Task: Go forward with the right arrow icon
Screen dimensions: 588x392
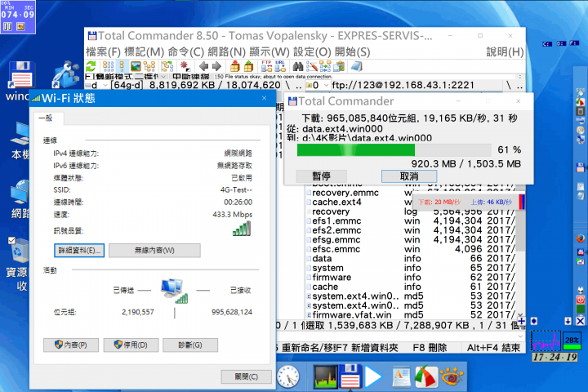Action: click(x=216, y=67)
